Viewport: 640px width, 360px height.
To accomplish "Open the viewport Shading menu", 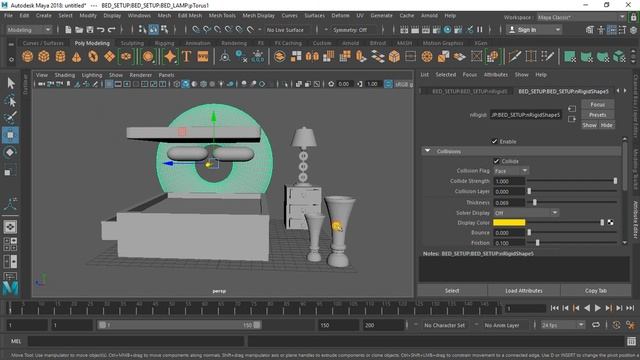I will coord(64,75).
